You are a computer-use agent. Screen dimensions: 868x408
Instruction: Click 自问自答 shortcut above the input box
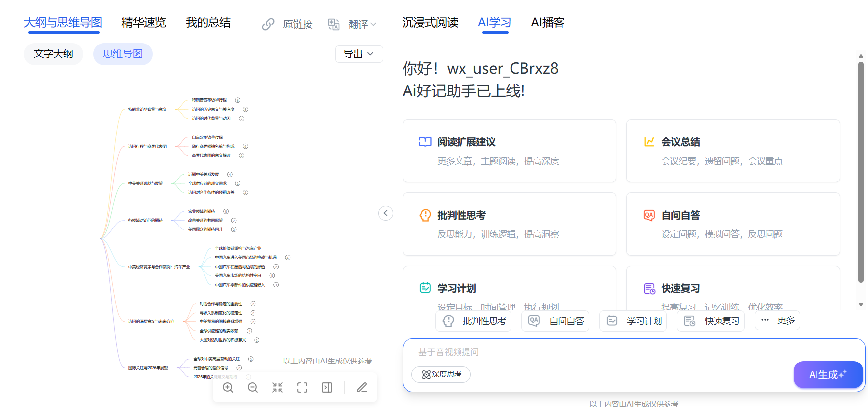(x=556, y=321)
